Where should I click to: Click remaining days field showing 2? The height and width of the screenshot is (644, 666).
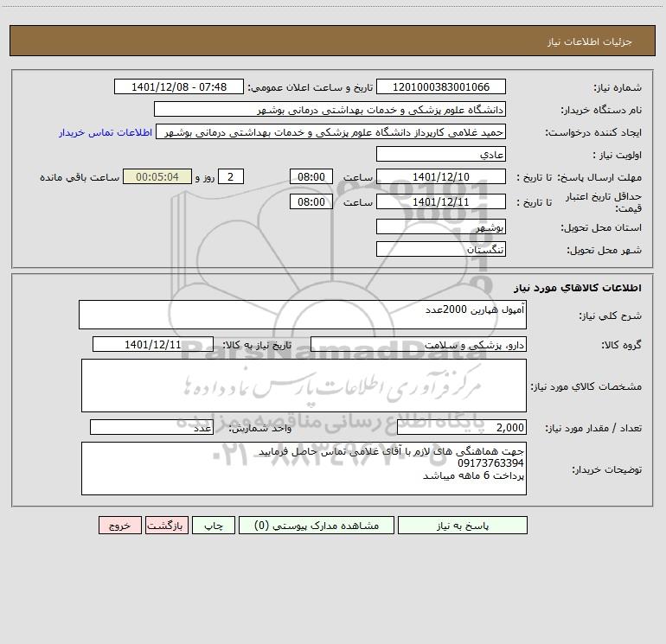231,176
